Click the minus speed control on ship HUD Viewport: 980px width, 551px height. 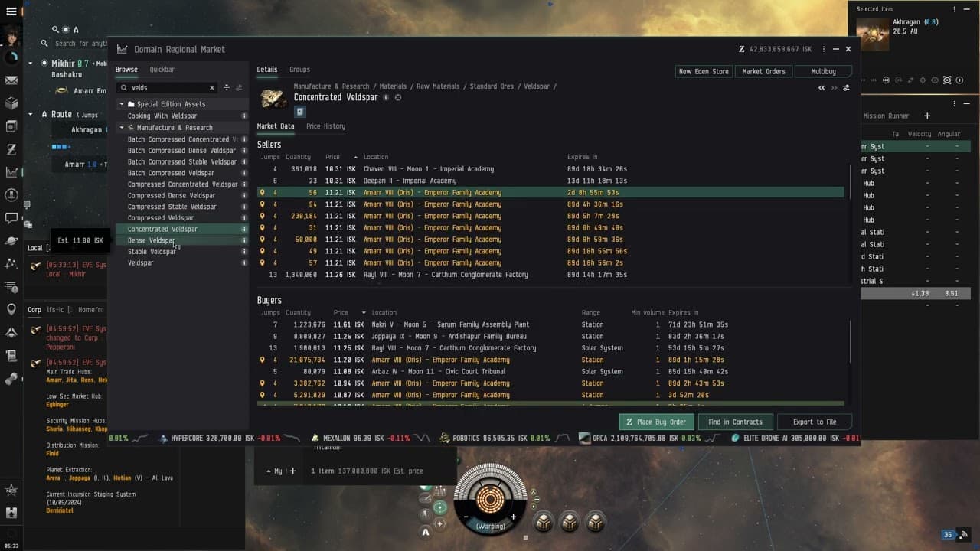(x=465, y=517)
